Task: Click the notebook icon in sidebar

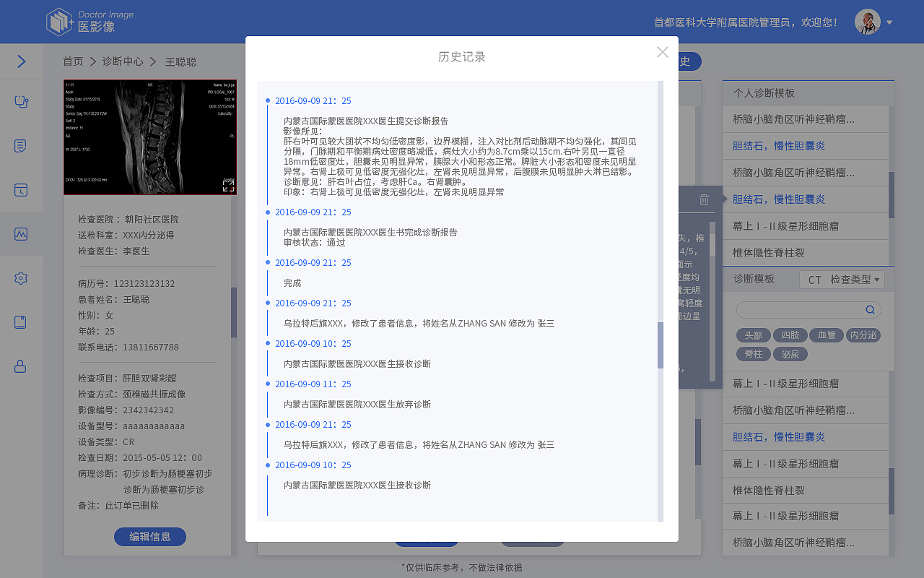Action: (x=22, y=323)
